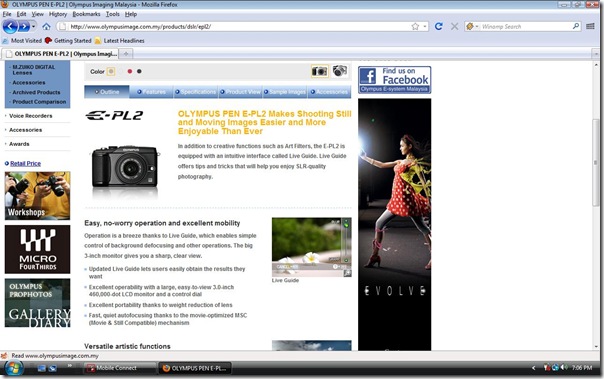Screen dimensions: 604x379
Task: Expand the Accessories category below Voice Recorders
Action: pos(25,130)
